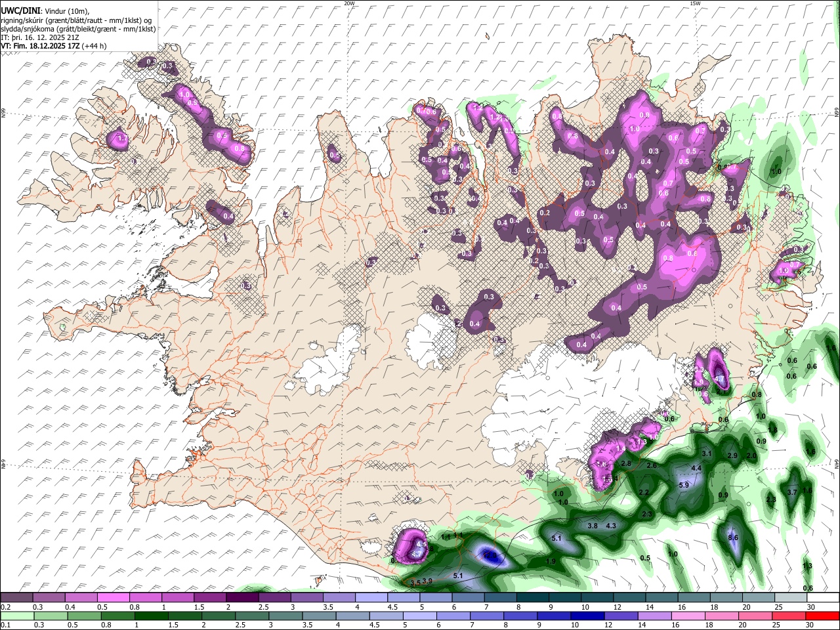
Task: Click the magenta 0.5 swatch in the snow legend
Action: 113,597
